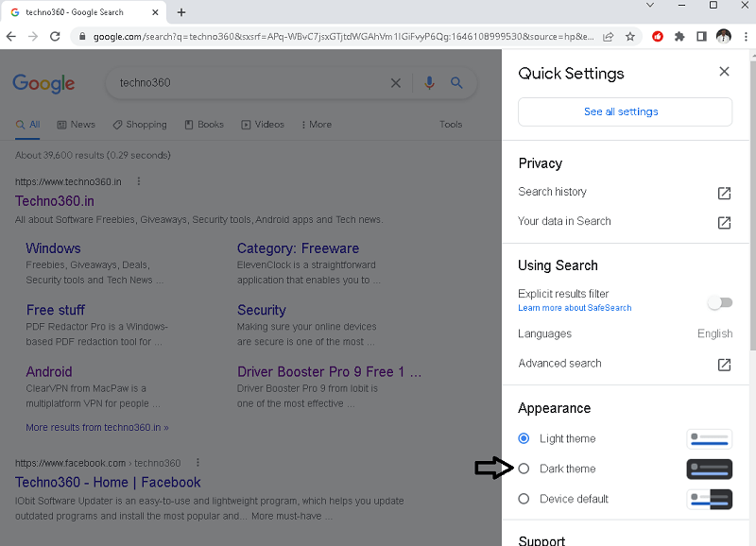
Task: Click the voice search microphone icon
Action: coord(429,83)
